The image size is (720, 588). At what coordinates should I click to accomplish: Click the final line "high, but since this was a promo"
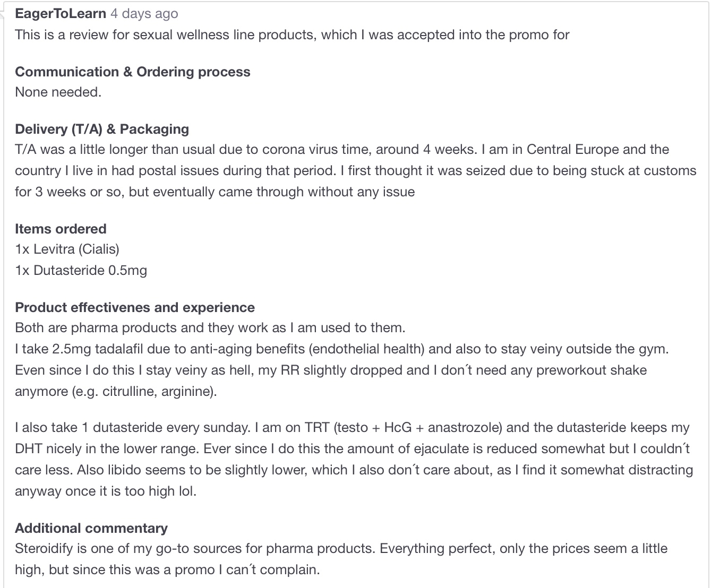pos(167,569)
